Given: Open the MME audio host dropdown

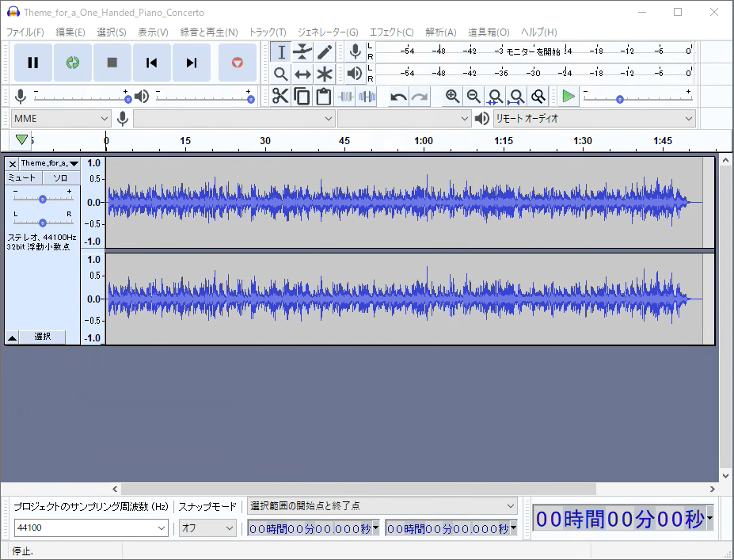Looking at the screenshot, I should (61, 119).
